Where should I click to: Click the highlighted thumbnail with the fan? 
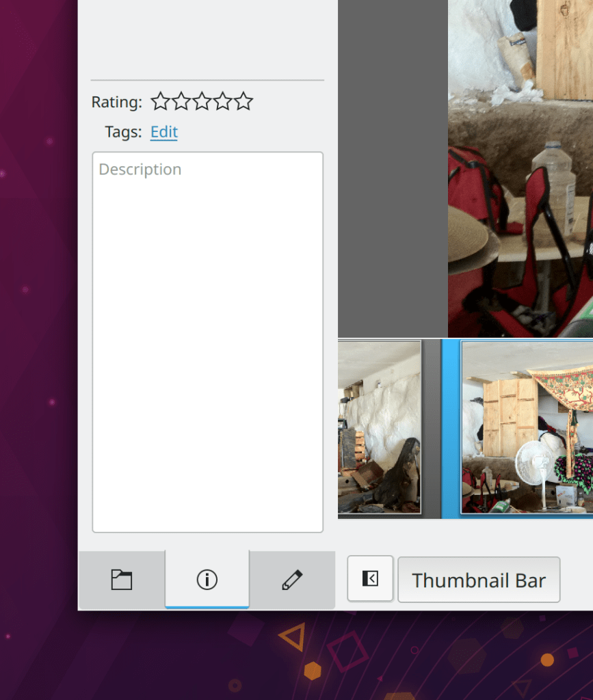pos(527,427)
